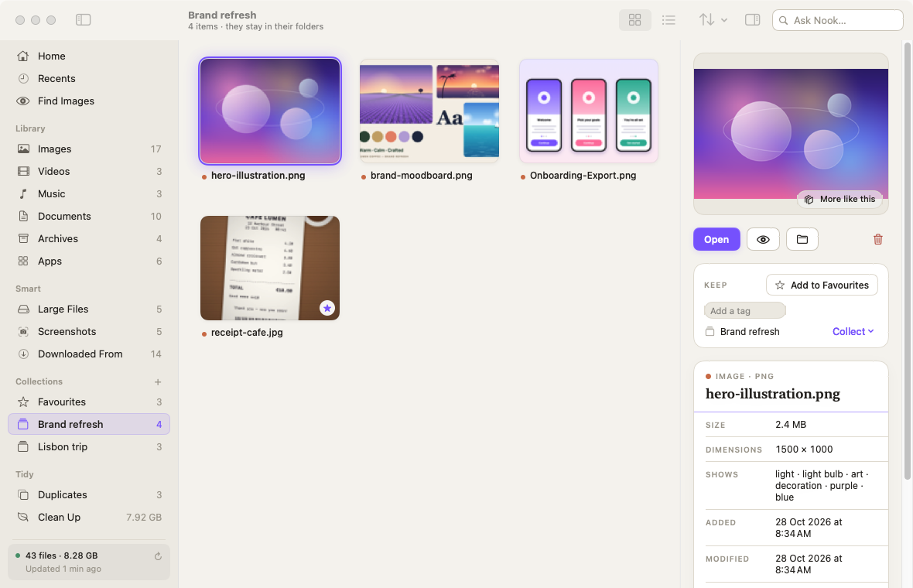Screen dimensions: 913x588
Task: Click the 43 files · 8.28 GB status
Action: coord(62,556)
